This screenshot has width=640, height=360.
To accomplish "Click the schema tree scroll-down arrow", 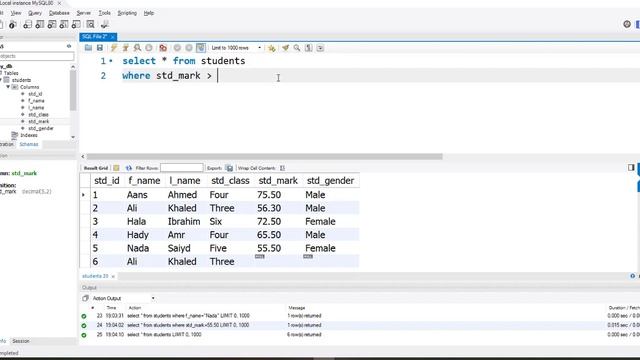I will tap(73, 137).
